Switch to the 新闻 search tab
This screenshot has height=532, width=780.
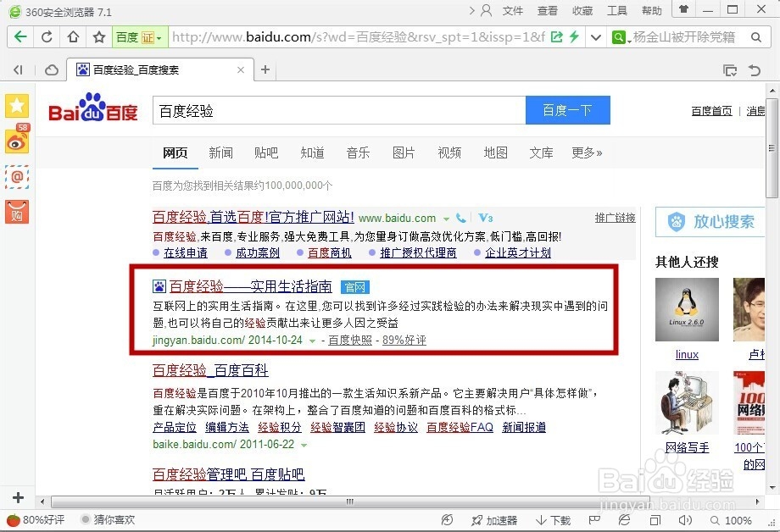click(220, 153)
